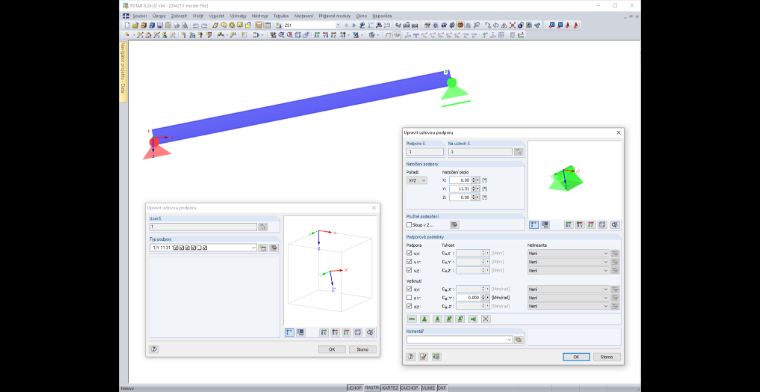
Task: Click the New file icon in toolbar
Action: (128, 25)
